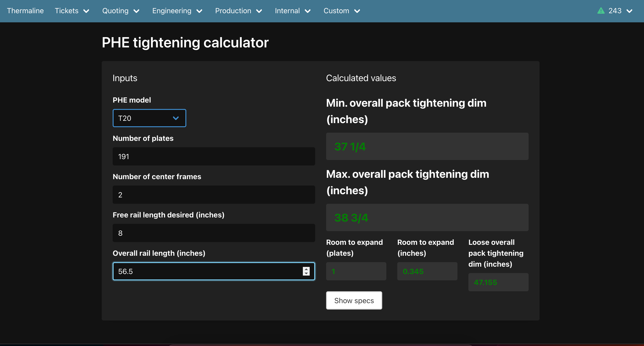Open the Thermaline home link
The image size is (644, 346).
coord(25,11)
